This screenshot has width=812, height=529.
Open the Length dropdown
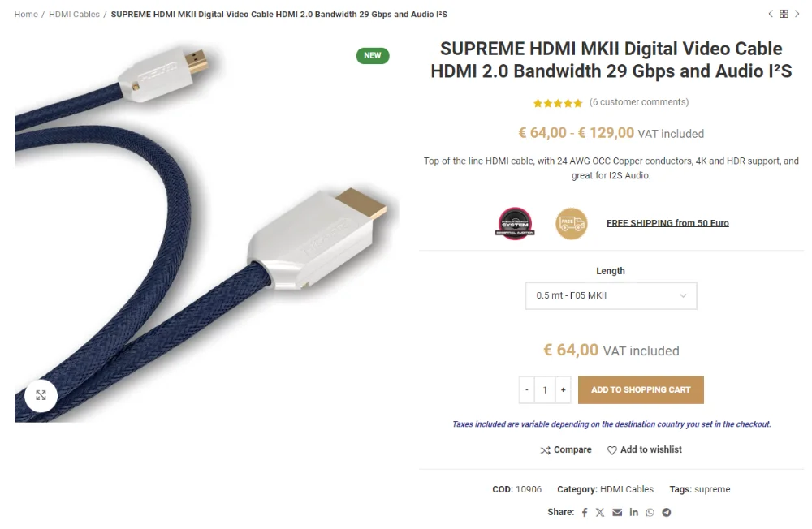(x=611, y=296)
